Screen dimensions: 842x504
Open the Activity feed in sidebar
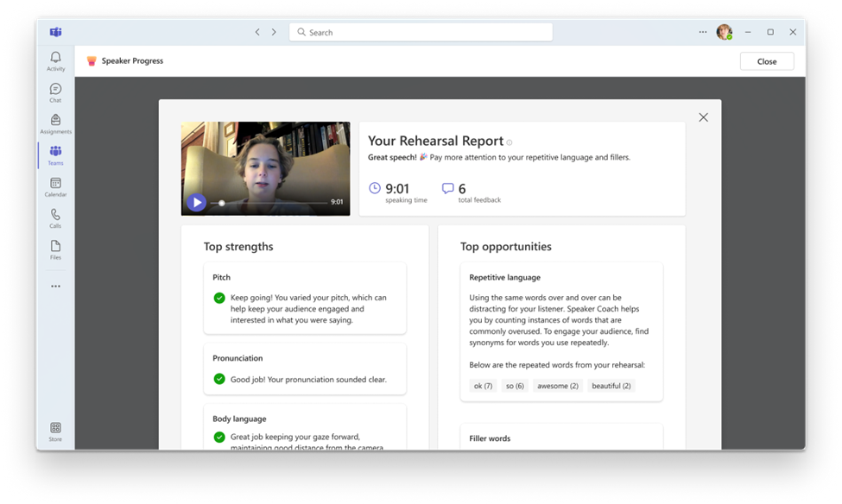(x=55, y=61)
